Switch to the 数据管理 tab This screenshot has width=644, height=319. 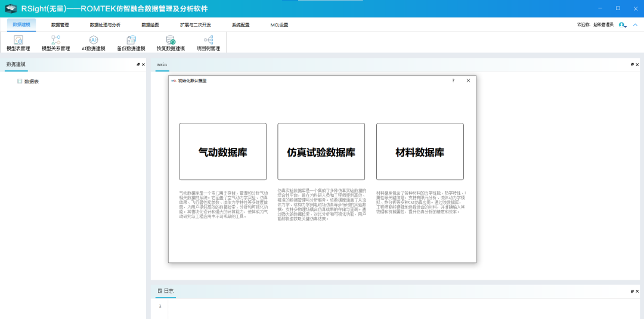[x=60, y=25]
